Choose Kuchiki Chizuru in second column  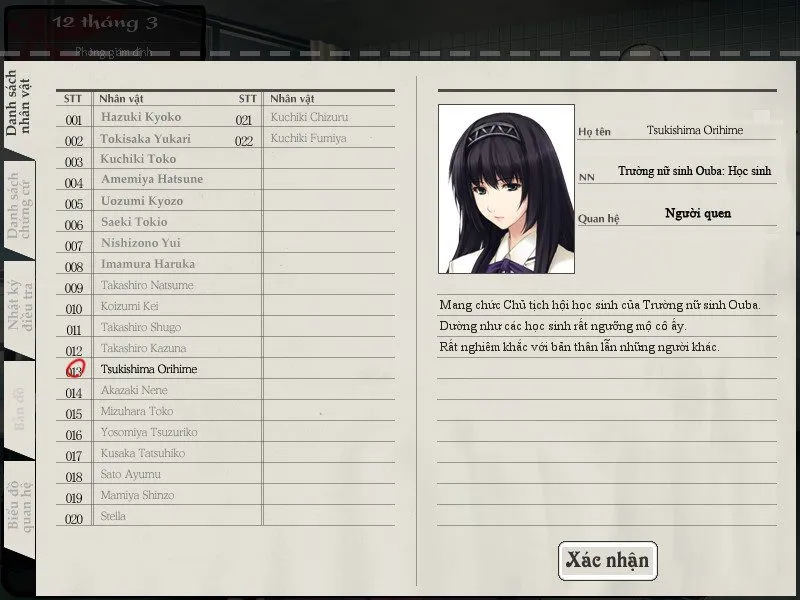tap(309, 118)
